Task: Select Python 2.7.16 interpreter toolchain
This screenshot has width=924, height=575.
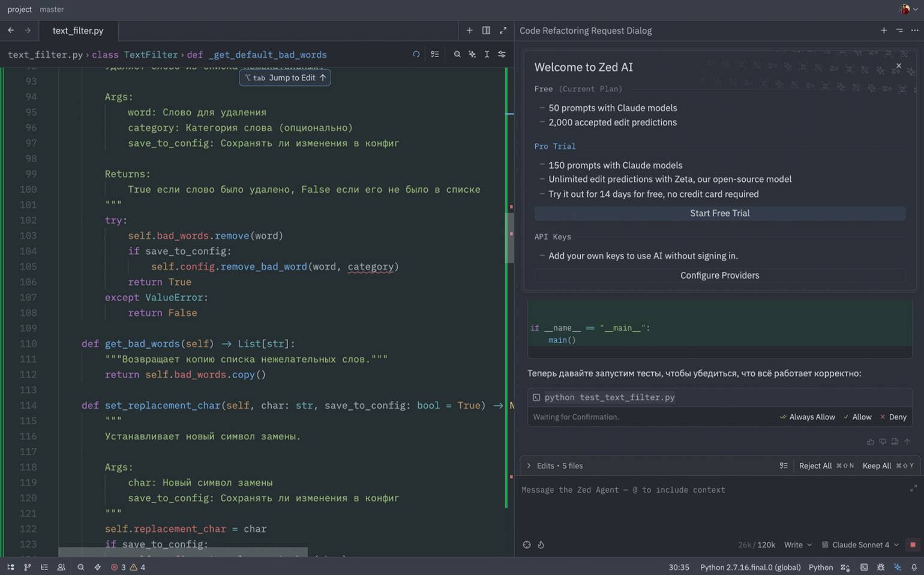Action: [x=750, y=567]
